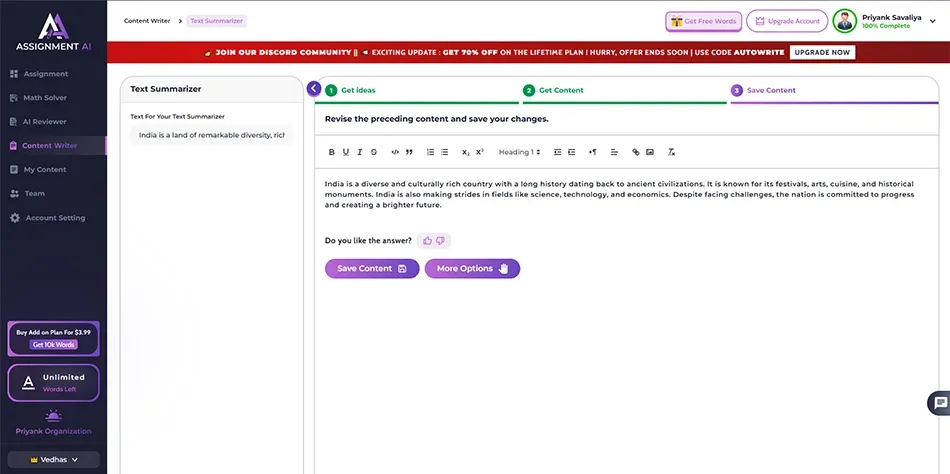
Task: Click the Save Content button
Action: point(371,268)
